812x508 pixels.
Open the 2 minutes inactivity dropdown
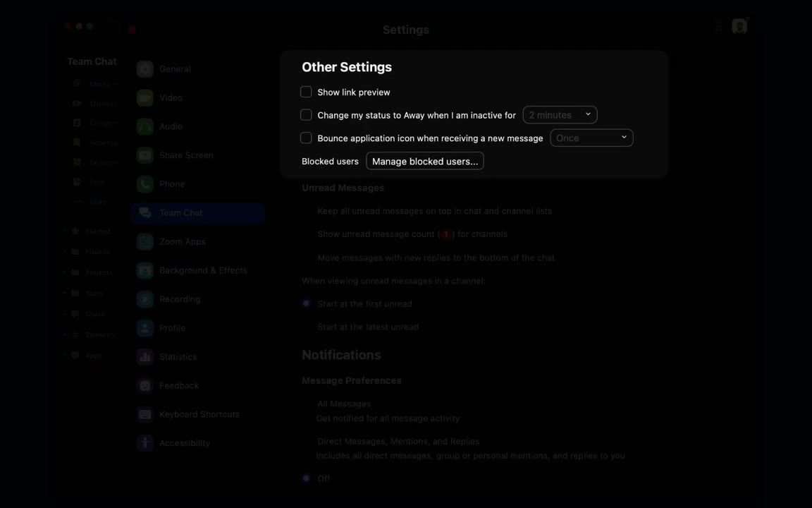coord(560,114)
